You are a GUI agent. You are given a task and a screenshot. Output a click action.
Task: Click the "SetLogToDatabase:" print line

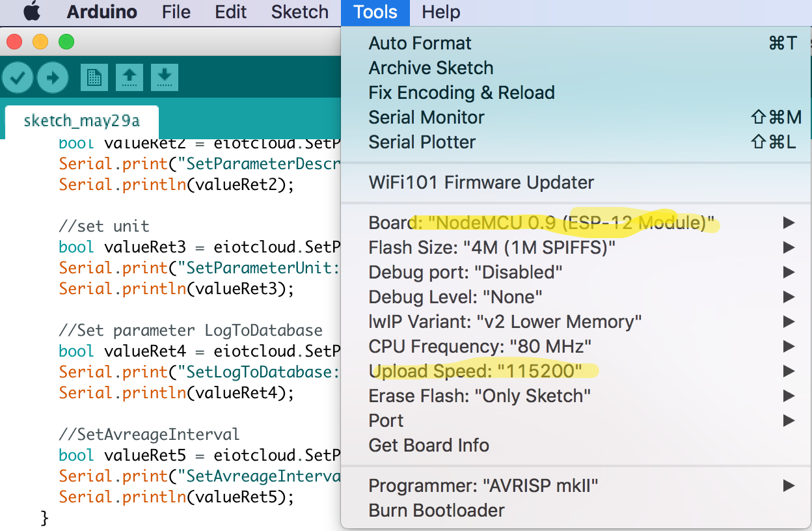(x=200, y=372)
